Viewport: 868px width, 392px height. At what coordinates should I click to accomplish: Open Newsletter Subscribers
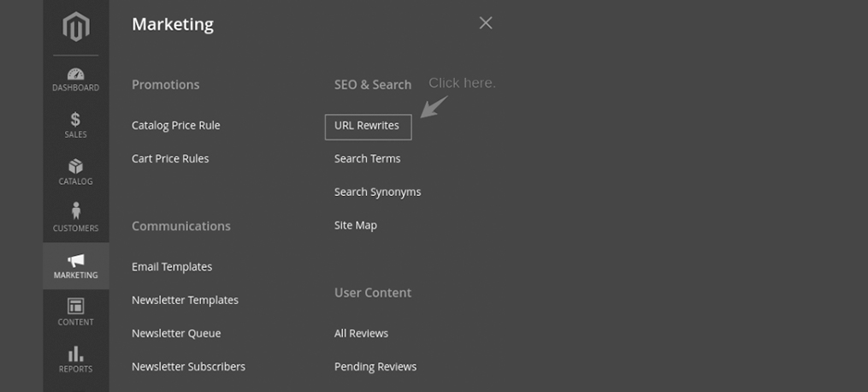tap(189, 366)
